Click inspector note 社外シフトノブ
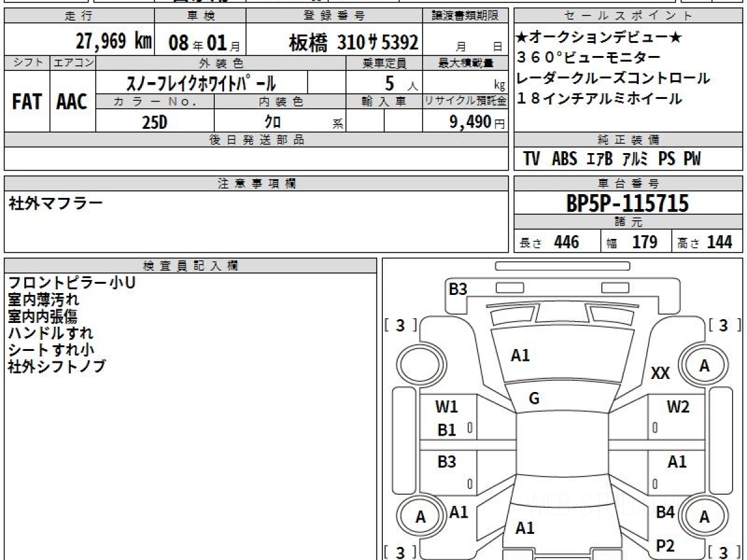 [x=57, y=366]
